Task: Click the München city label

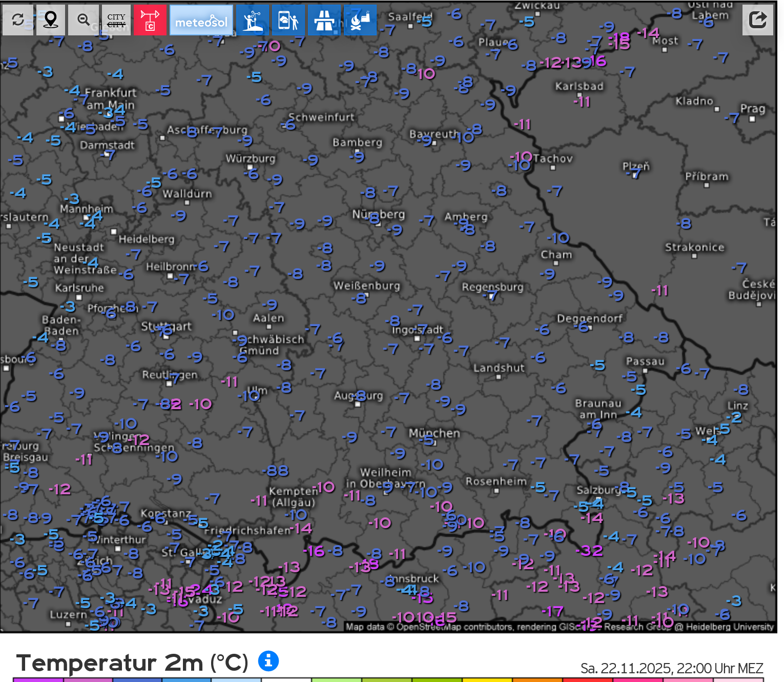Action: 434,433
